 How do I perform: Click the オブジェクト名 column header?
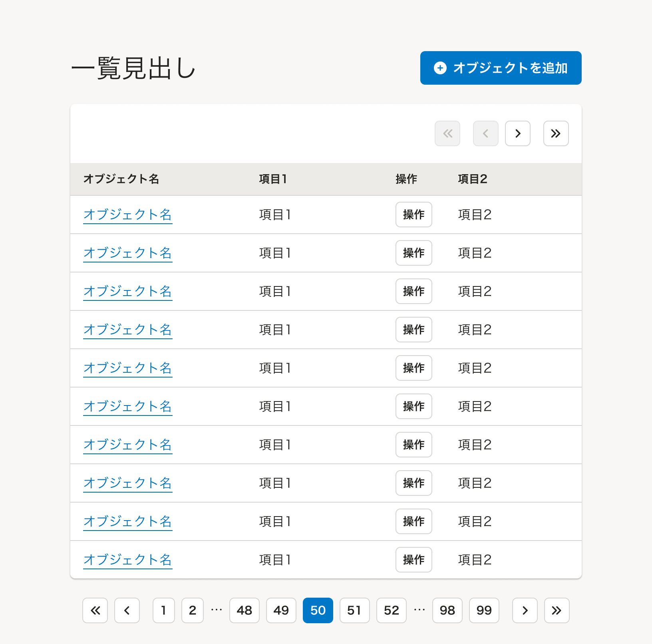[x=121, y=179]
